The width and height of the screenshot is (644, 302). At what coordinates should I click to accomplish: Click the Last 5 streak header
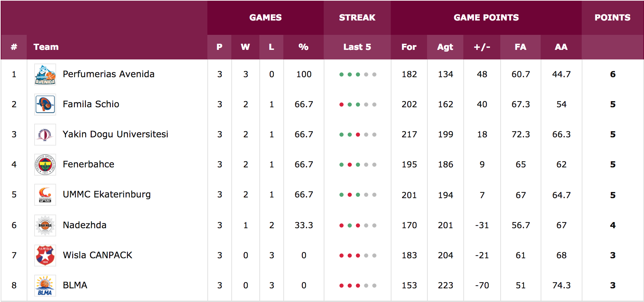tap(357, 47)
